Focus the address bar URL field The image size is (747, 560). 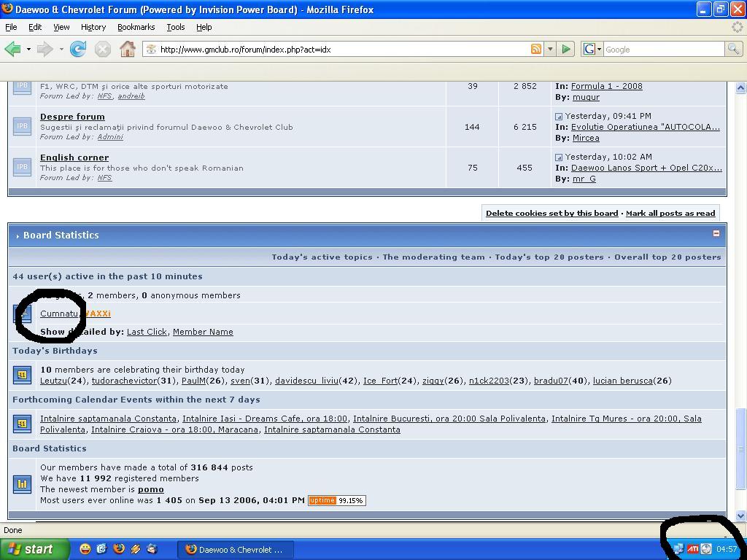tap(343, 49)
